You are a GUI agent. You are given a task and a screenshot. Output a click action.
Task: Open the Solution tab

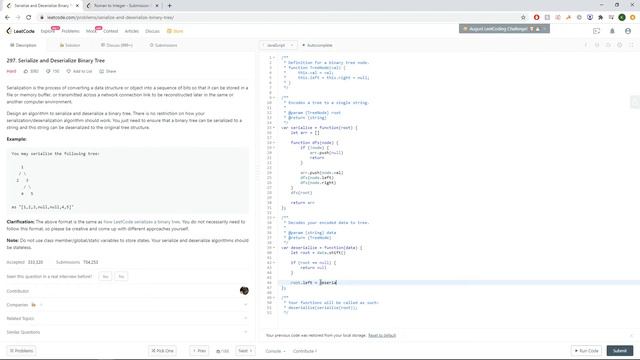point(70,45)
